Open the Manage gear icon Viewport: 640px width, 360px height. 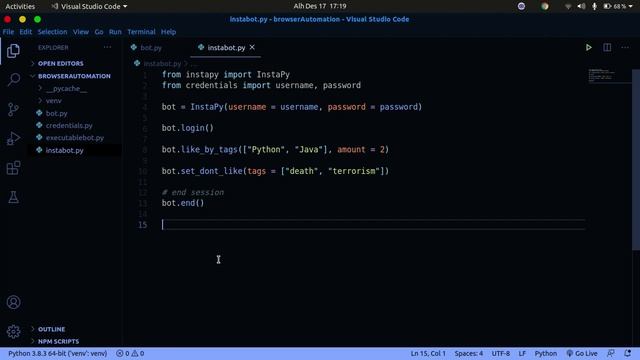(13, 331)
